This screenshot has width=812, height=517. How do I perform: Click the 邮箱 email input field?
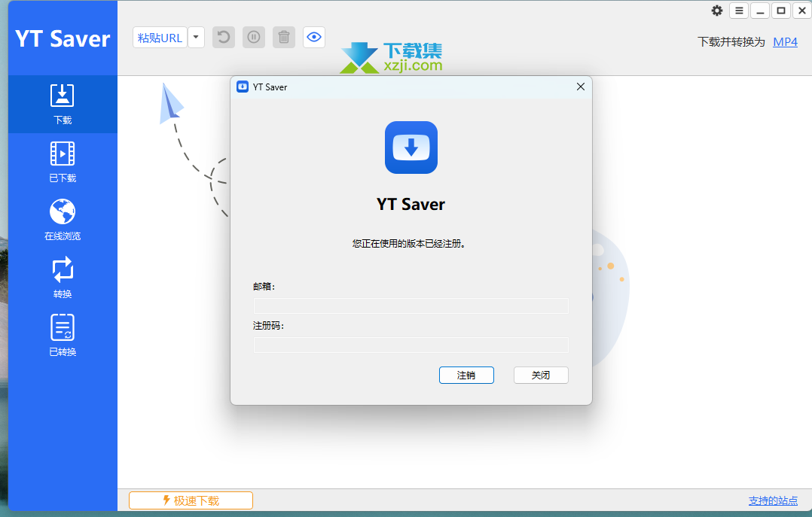[411, 306]
